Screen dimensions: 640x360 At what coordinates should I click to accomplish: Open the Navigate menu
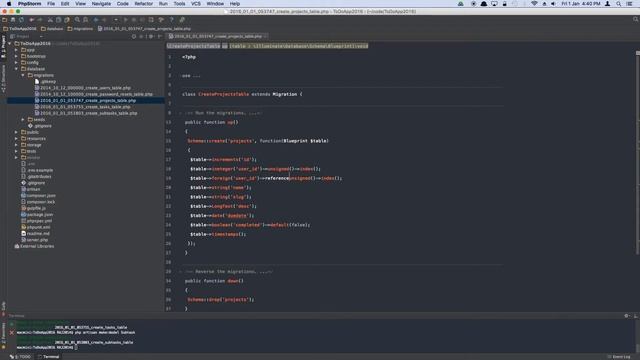(101, 4)
